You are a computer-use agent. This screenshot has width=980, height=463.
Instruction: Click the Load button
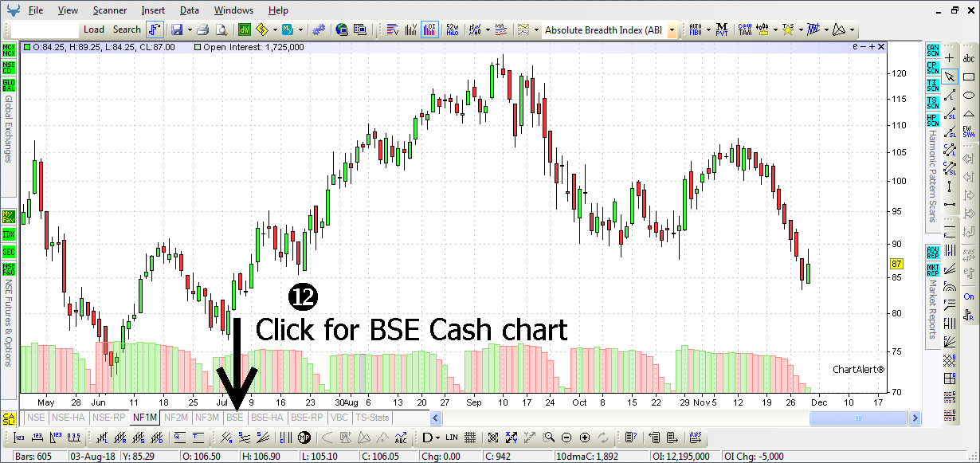click(x=94, y=29)
